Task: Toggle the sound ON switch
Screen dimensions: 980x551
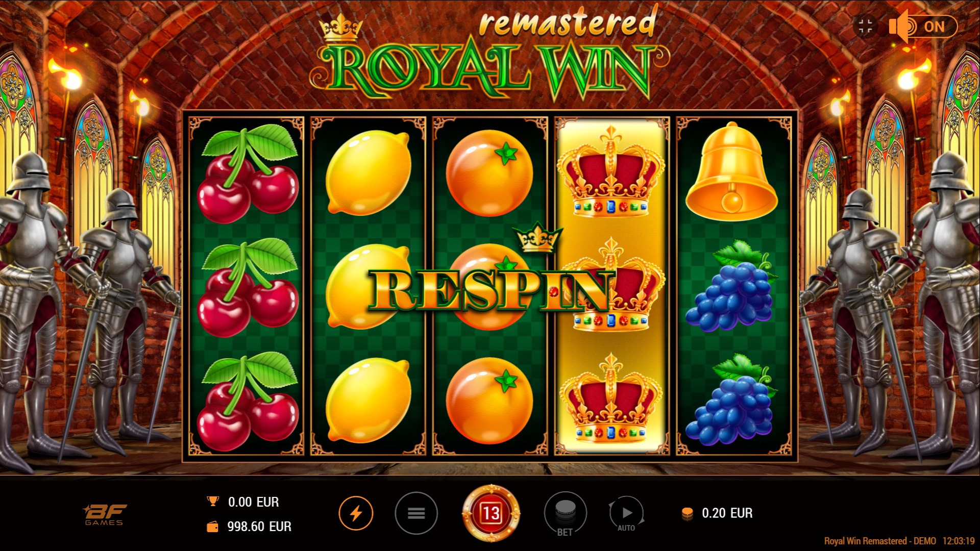Action: tap(923, 27)
